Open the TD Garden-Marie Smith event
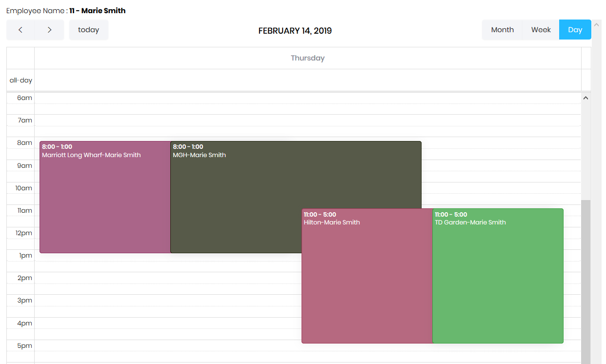The height and width of the screenshot is (364, 606). point(498,283)
